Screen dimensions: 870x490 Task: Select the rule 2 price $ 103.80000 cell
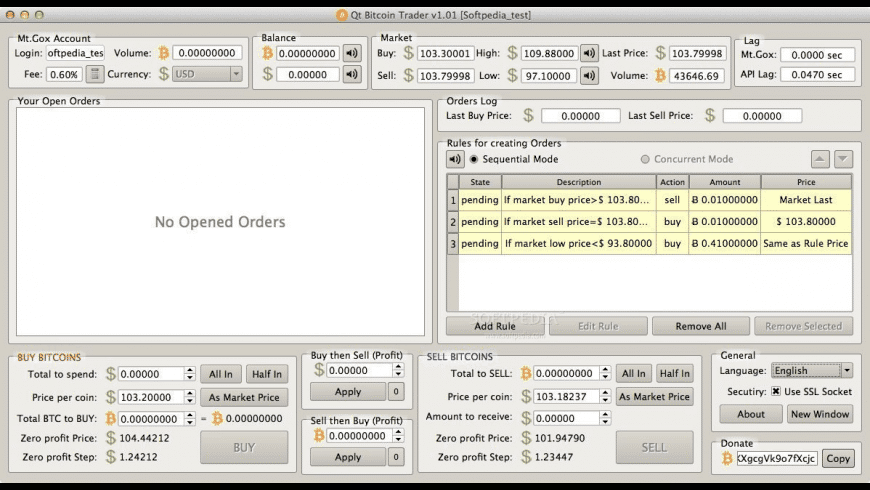tap(806, 221)
